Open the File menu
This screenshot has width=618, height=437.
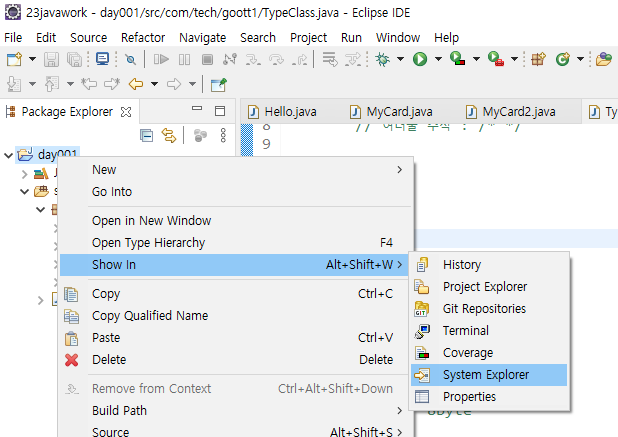[x=13, y=38]
